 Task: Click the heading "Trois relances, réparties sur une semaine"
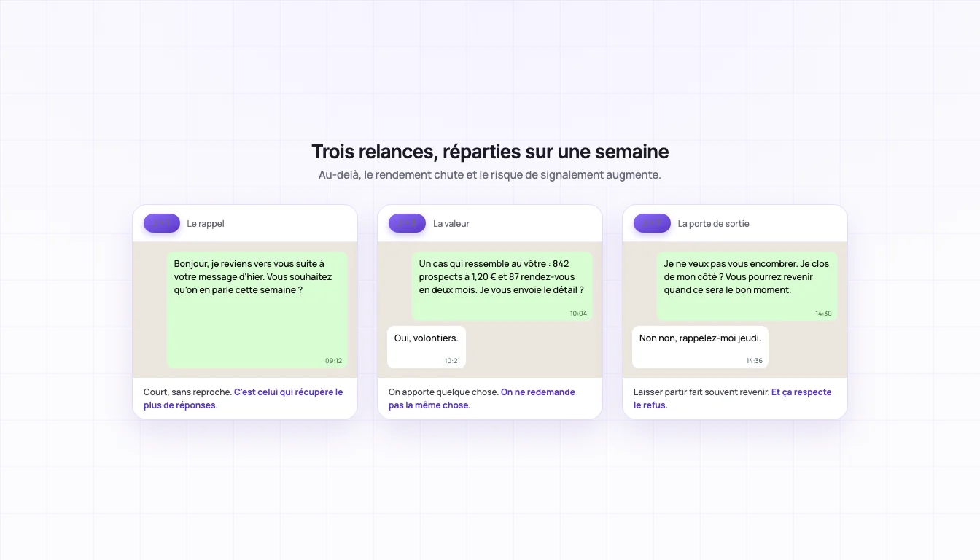click(490, 152)
